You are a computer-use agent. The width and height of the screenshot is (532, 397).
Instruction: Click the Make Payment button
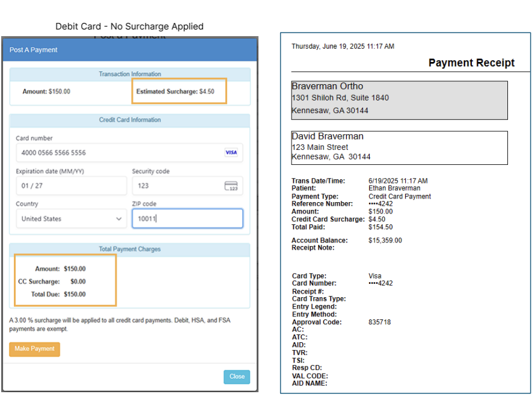[x=35, y=349]
